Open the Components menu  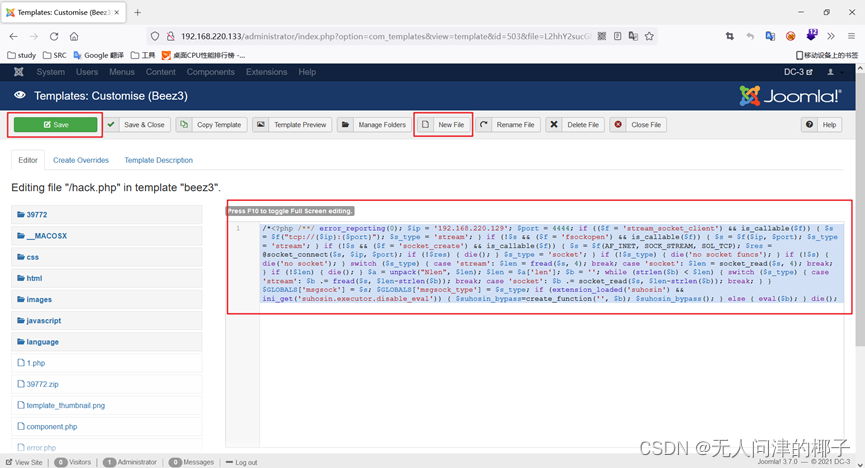(x=210, y=72)
